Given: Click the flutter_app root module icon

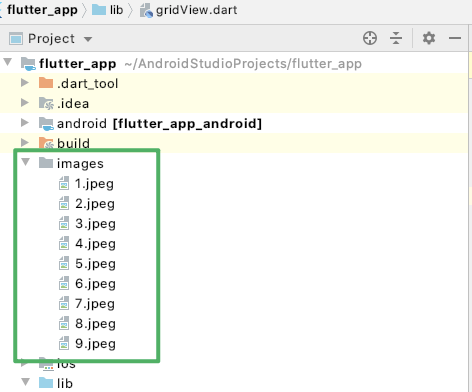Looking at the screenshot, I should coord(28,64).
